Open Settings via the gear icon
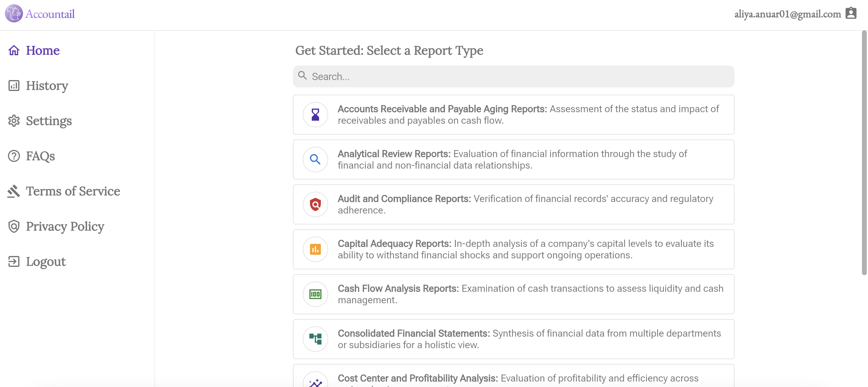 [x=14, y=121]
